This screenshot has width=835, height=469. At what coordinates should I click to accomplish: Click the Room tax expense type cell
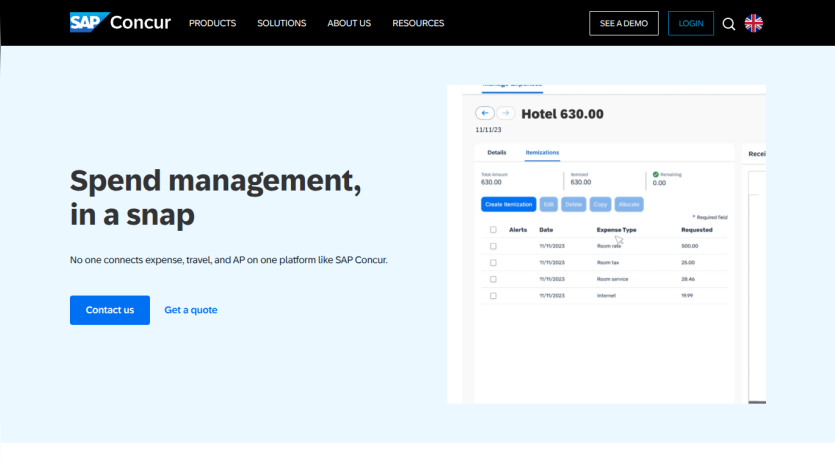click(x=608, y=262)
